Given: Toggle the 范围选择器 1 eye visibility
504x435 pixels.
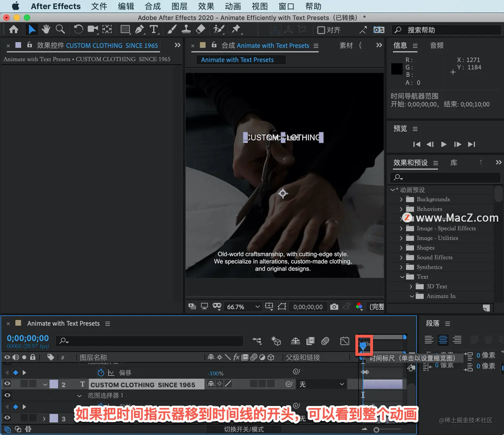Looking at the screenshot, I should tap(7, 395).
